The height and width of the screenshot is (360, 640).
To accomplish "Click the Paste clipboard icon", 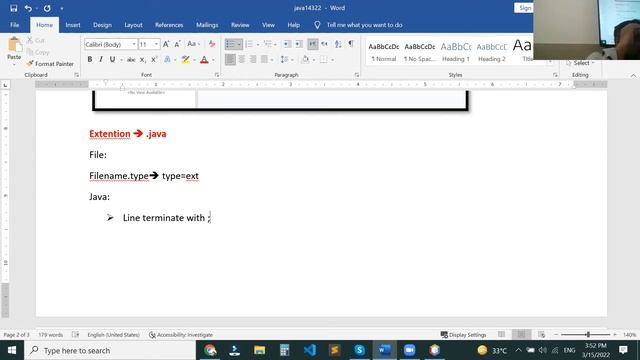I will pyautogui.click(x=14, y=44).
